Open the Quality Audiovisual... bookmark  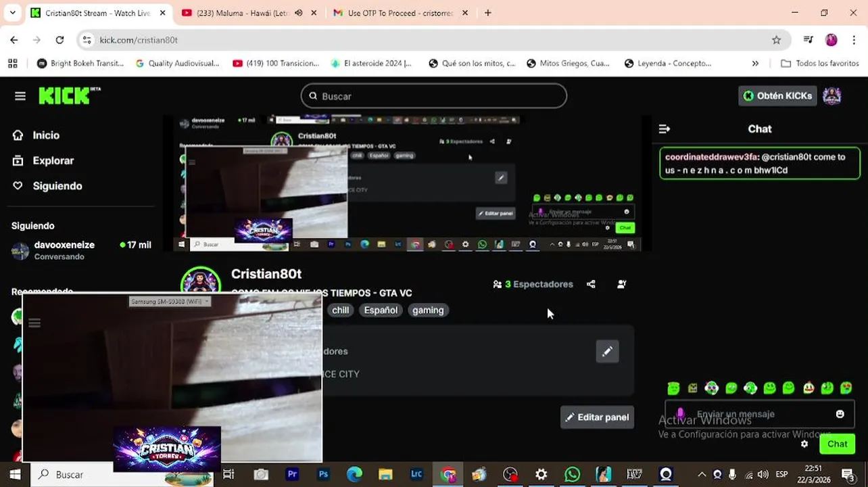point(177,63)
